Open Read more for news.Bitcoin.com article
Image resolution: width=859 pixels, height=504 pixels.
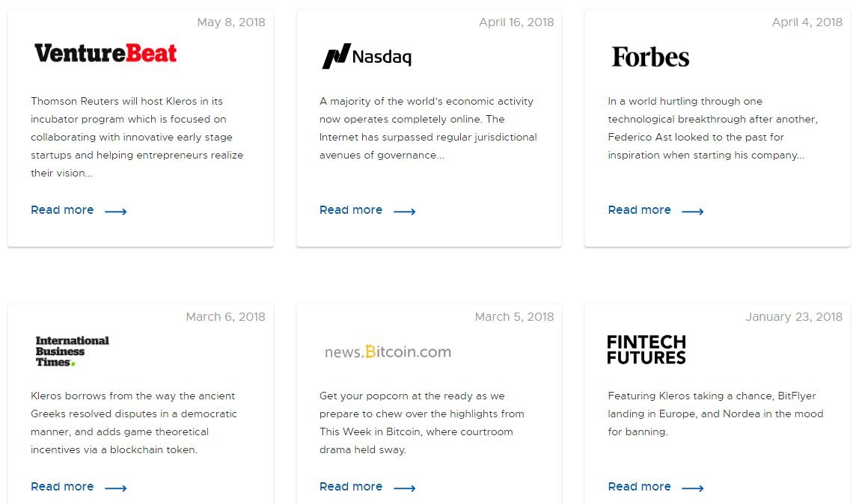pyautogui.click(x=351, y=487)
